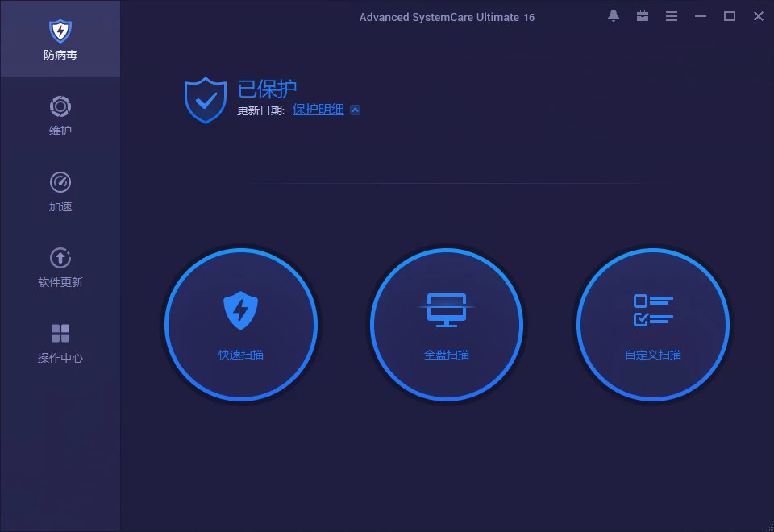
Task: Launch the 全盘扫描 full scan
Action: coord(447,325)
